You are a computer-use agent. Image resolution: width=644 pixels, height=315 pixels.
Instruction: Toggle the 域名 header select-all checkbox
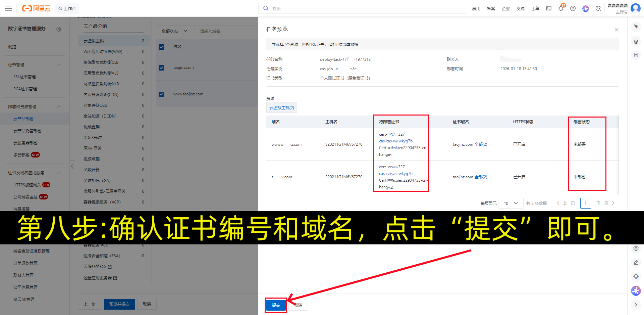[x=161, y=47]
